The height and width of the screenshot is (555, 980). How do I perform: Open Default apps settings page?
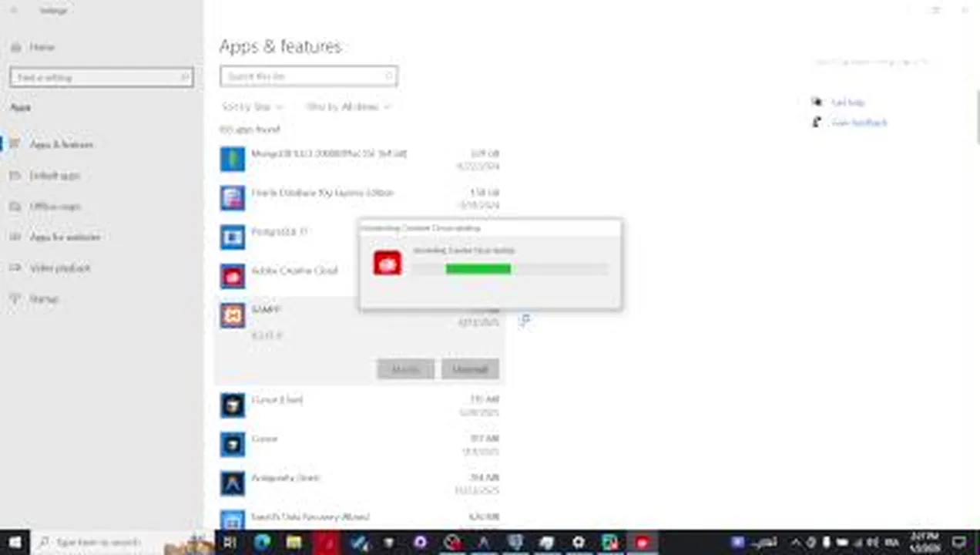click(x=54, y=175)
